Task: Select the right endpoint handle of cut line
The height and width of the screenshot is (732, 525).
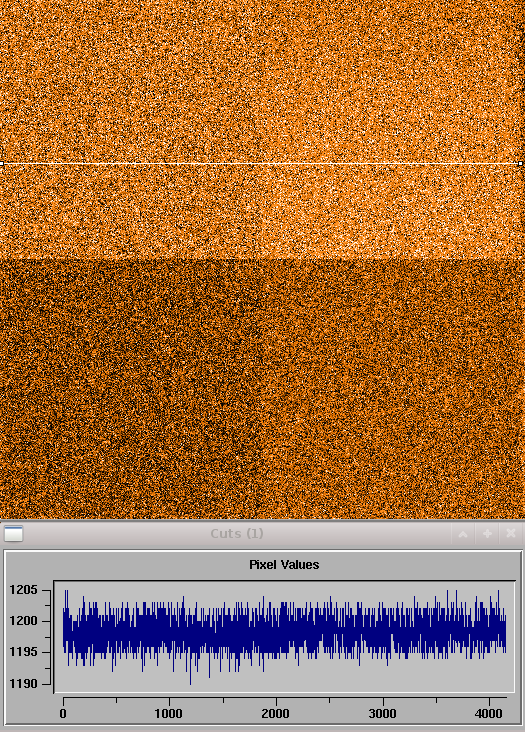Action: click(x=521, y=164)
